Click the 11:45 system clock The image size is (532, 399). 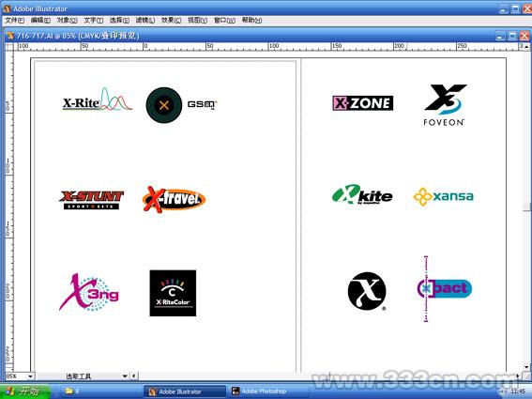[517, 391]
